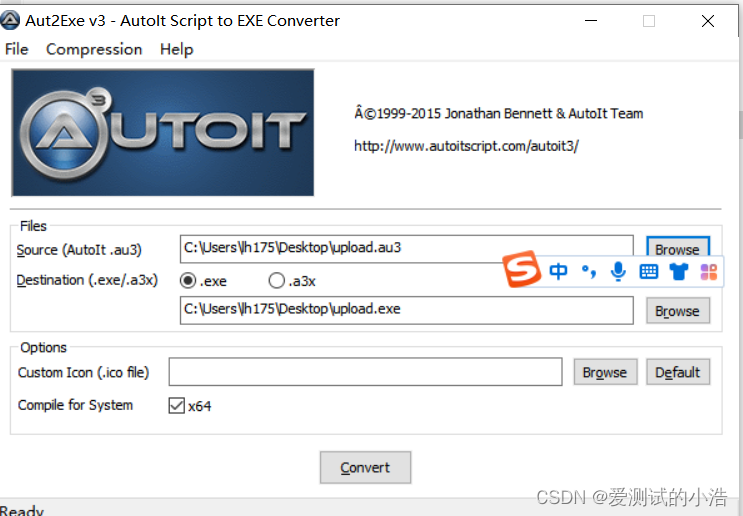Click the Compile for System label
This screenshot has width=743, height=516.
75,405
